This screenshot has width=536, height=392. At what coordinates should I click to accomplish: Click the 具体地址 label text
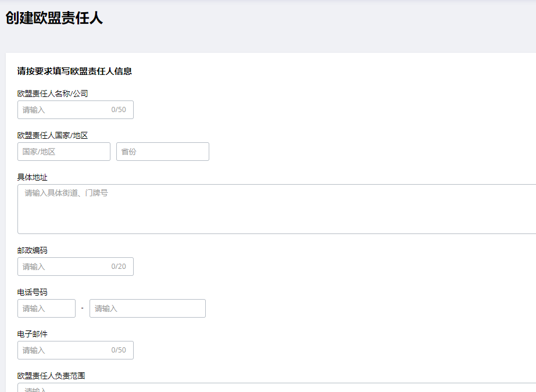click(x=33, y=177)
